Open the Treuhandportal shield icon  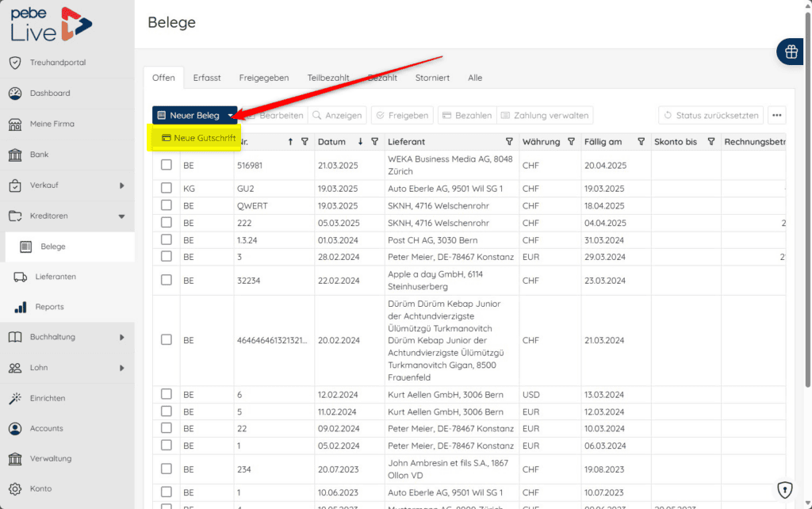(x=15, y=63)
